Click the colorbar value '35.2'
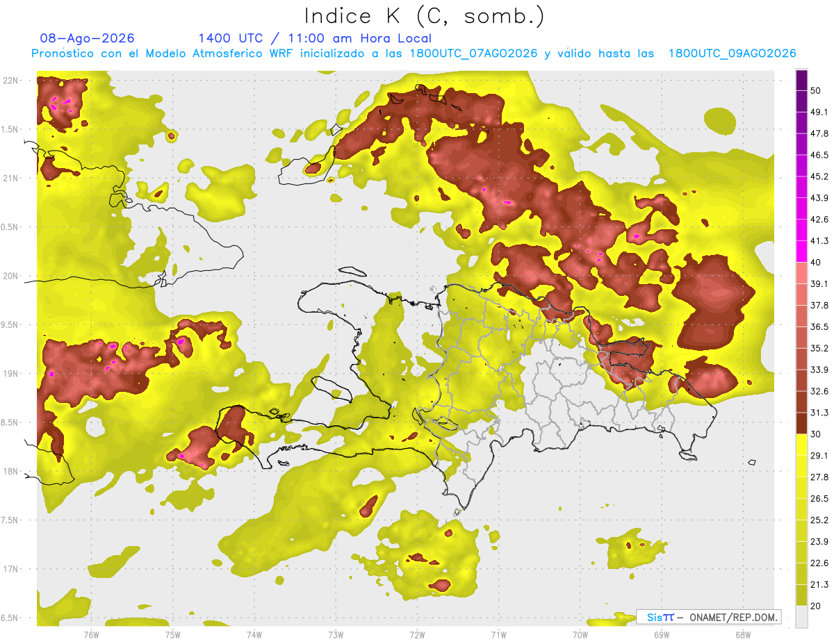Screen dimensions: 834x644 [819, 348]
